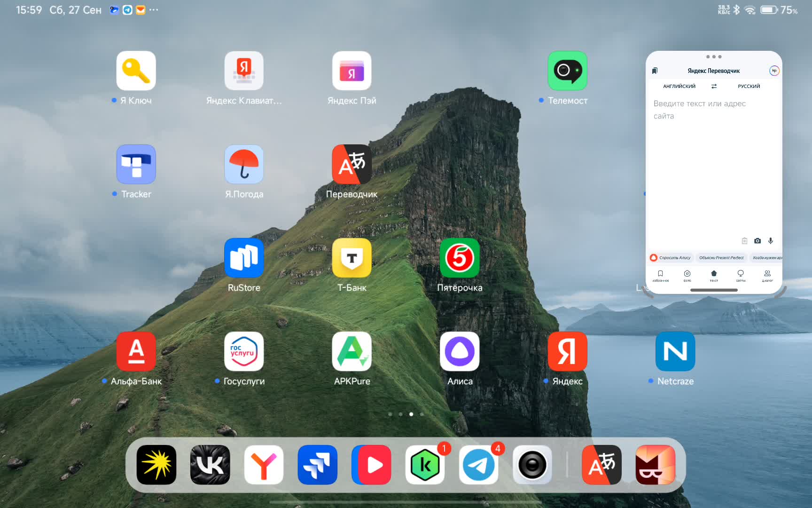
Task: Choose source language АНГЛИЙСКИЙ
Action: 679,86
